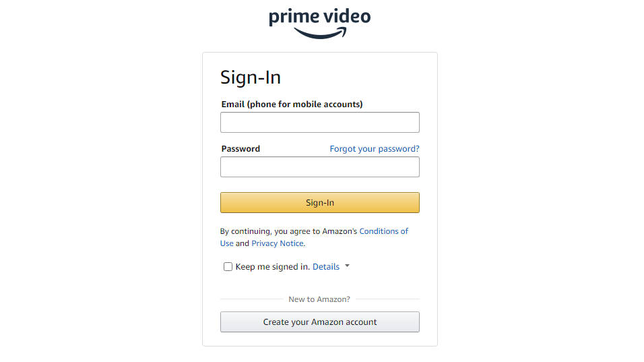This screenshot has width=644, height=362.
Task: Click the Password field label
Action: point(240,149)
